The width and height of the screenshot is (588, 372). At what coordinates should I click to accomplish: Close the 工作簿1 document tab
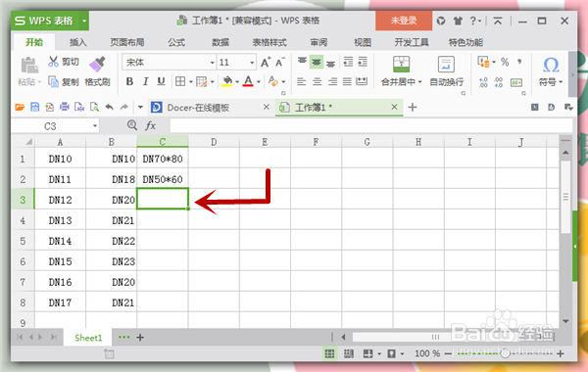click(394, 107)
